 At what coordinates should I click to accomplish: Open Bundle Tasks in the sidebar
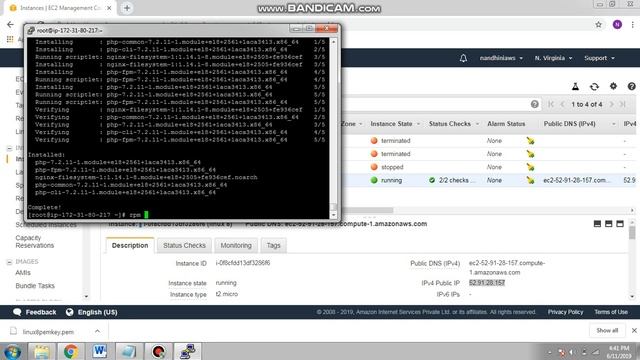tap(35, 286)
